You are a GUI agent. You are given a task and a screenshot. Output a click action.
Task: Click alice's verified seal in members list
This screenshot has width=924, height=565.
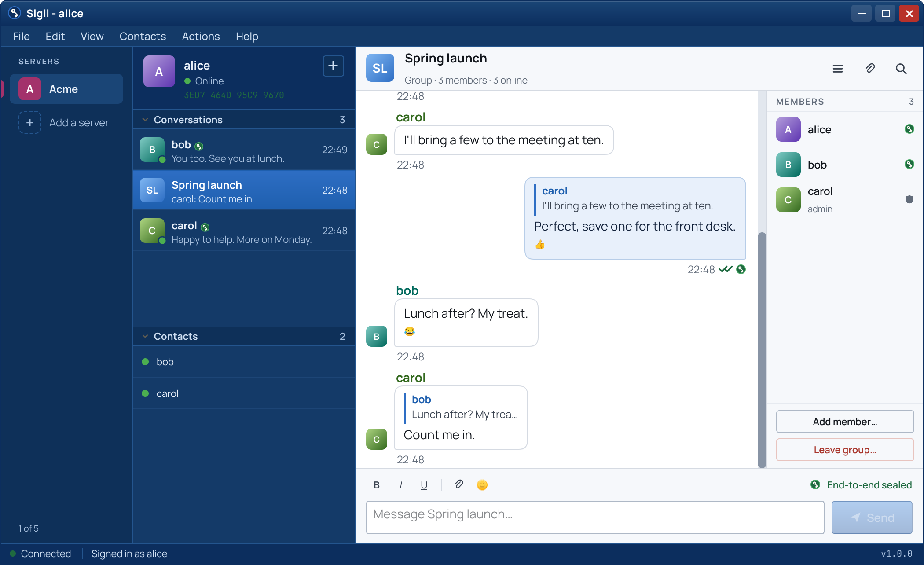[909, 129]
